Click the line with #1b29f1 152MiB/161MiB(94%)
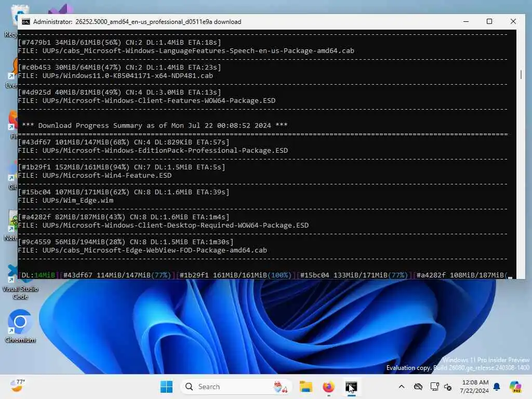The height and width of the screenshot is (399, 532). [x=122, y=167]
